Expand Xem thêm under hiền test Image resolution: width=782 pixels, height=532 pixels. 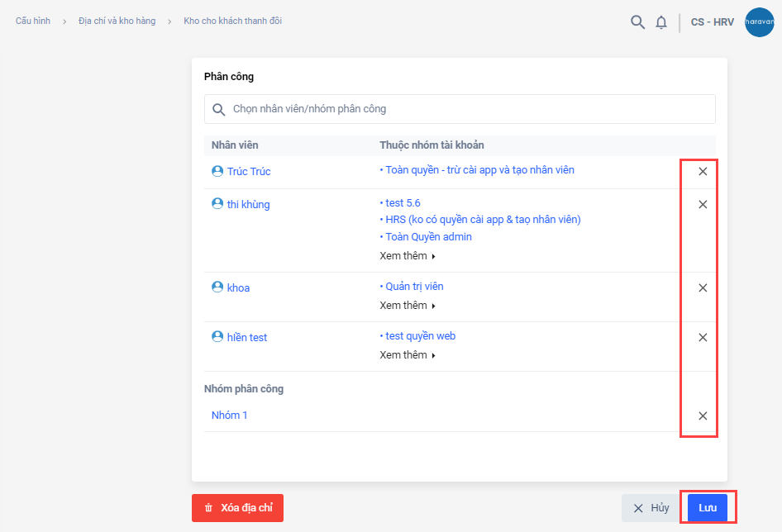408,355
